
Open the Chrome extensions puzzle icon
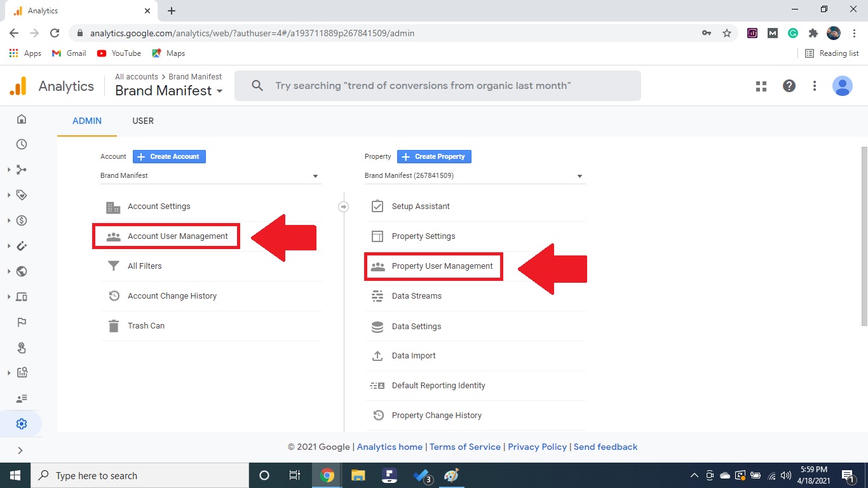point(813,33)
